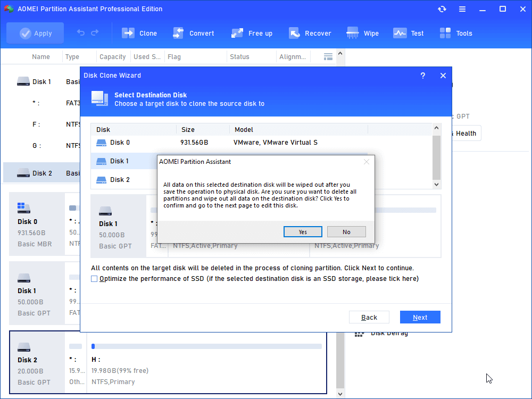Click the Health button in right panel
The width and height of the screenshot is (532, 399).
465,134
